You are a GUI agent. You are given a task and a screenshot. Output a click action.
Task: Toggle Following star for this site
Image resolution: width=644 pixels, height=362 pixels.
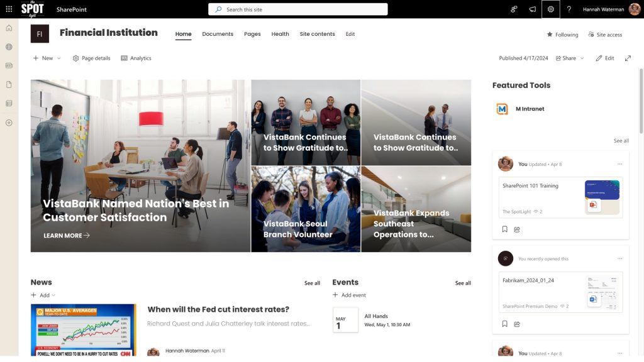click(x=562, y=35)
